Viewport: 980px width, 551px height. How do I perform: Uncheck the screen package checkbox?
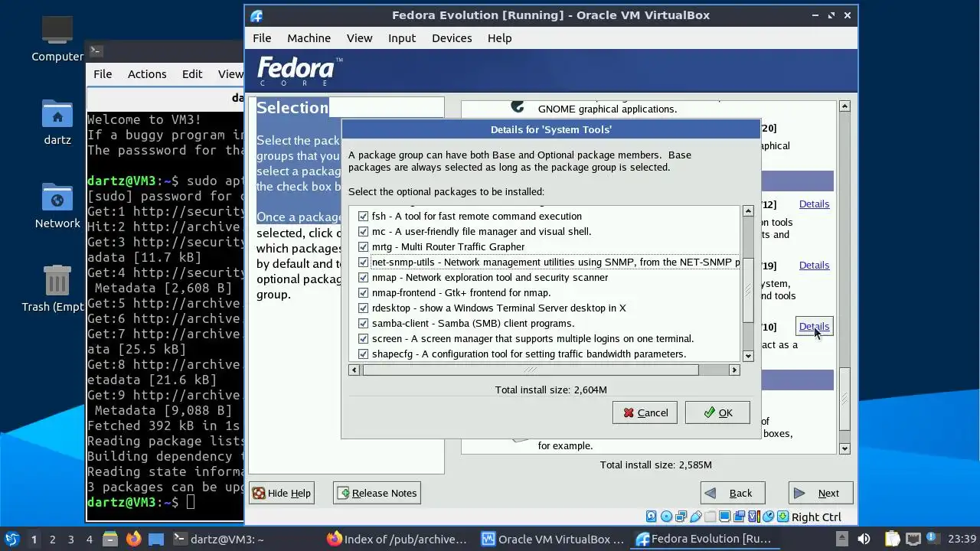[363, 338]
